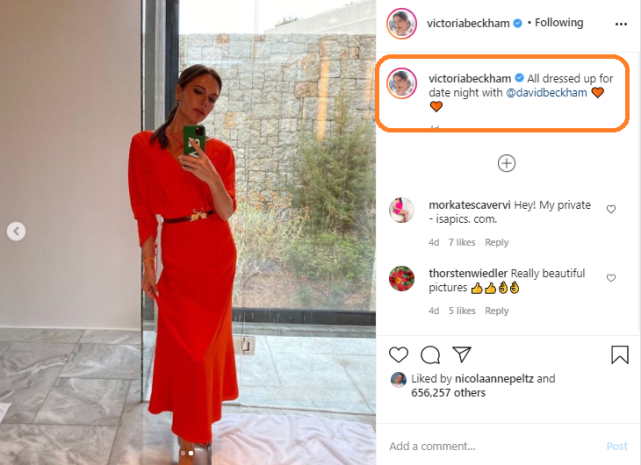Like morkatescavervi's comment heart
Image resolution: width=641 pixels, height=465 pixels.
pos(611,209)
